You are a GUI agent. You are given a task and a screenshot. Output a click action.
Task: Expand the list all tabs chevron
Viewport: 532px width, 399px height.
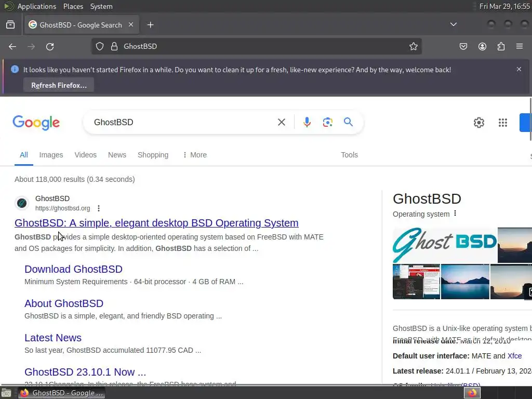click(x=453, y=24)
